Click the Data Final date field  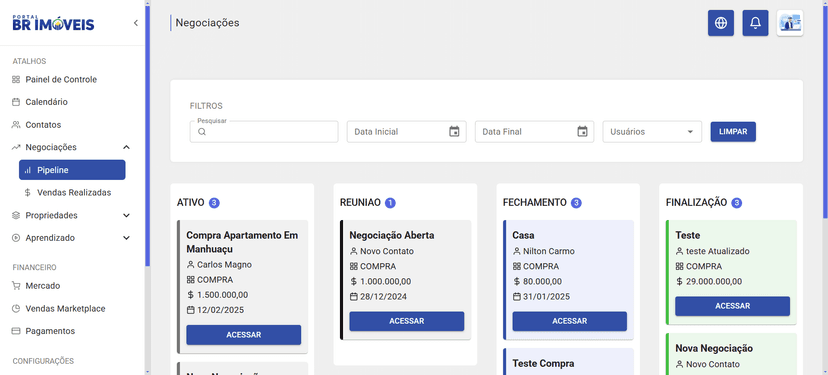[x=534, y=132]
